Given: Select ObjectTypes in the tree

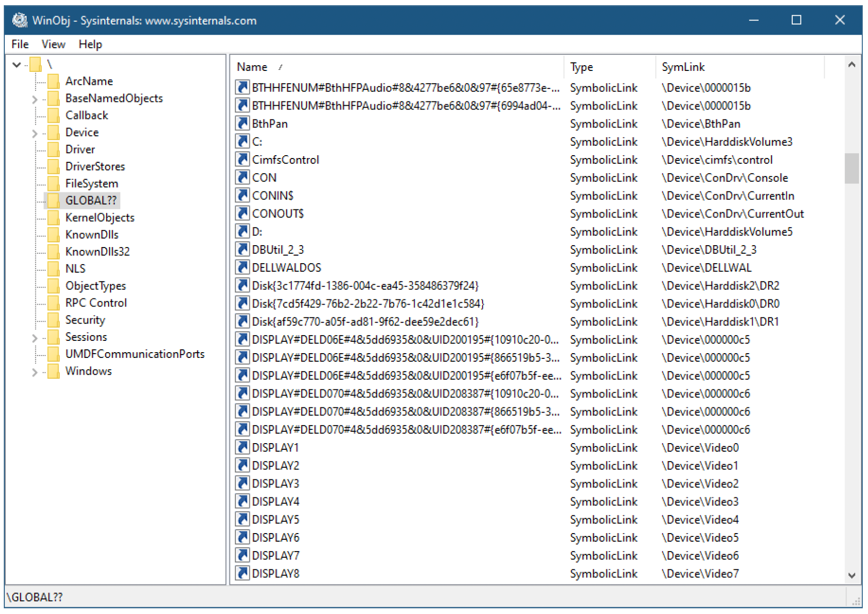Looking at the screenshot, I should (x=96, y=286).
